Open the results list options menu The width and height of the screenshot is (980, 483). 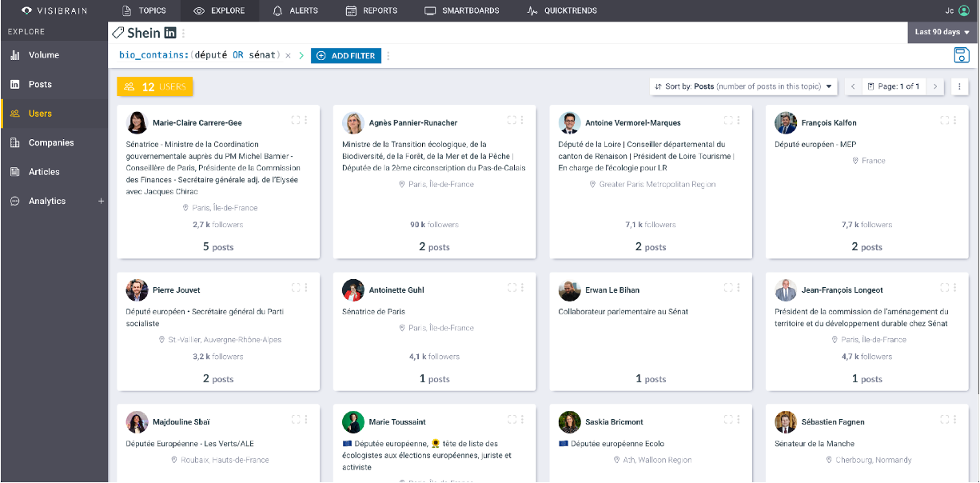(959, 86)
